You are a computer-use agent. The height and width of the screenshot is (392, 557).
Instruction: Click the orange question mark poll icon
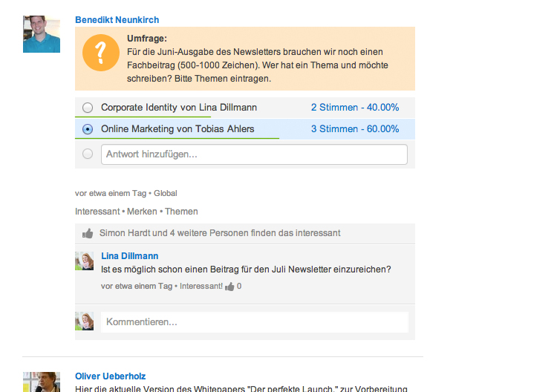point(101,53)
